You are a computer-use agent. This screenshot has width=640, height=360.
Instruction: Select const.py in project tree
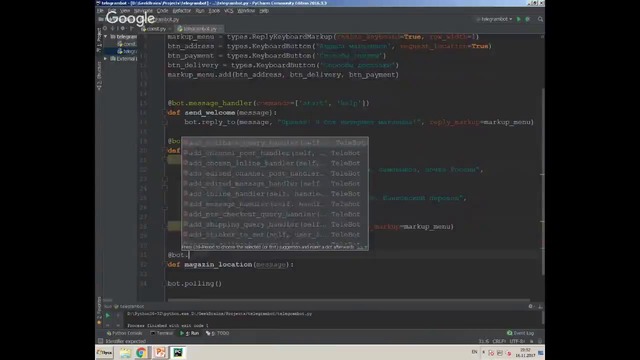pyautogui.click(x=127, y=44)
